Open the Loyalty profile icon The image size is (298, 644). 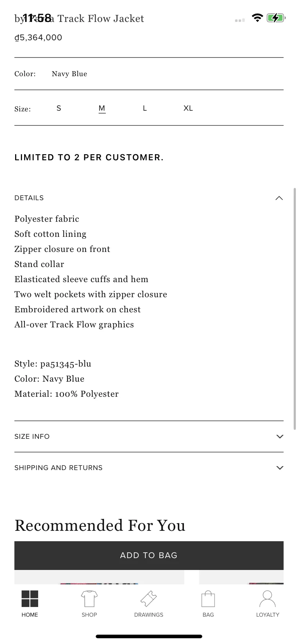(x=267, y=599)
